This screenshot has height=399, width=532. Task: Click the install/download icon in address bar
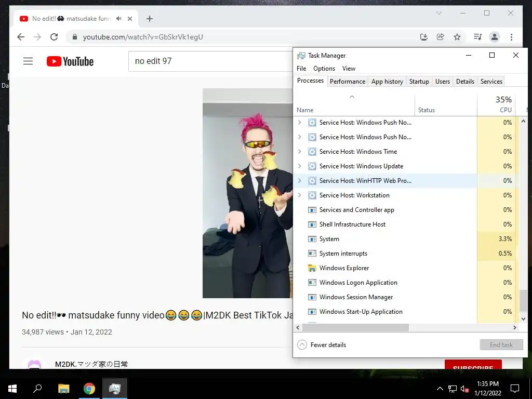(424, 37)
